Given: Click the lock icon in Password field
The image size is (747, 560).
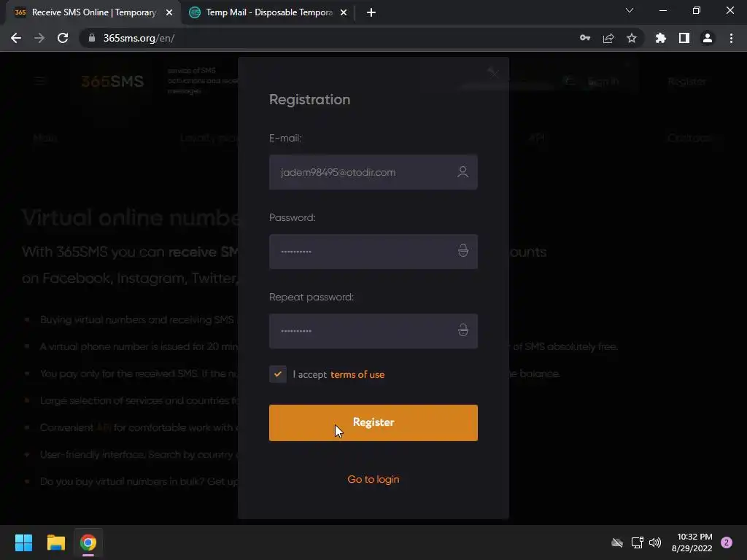Looking at the screenshot, I should click(462, 251).
